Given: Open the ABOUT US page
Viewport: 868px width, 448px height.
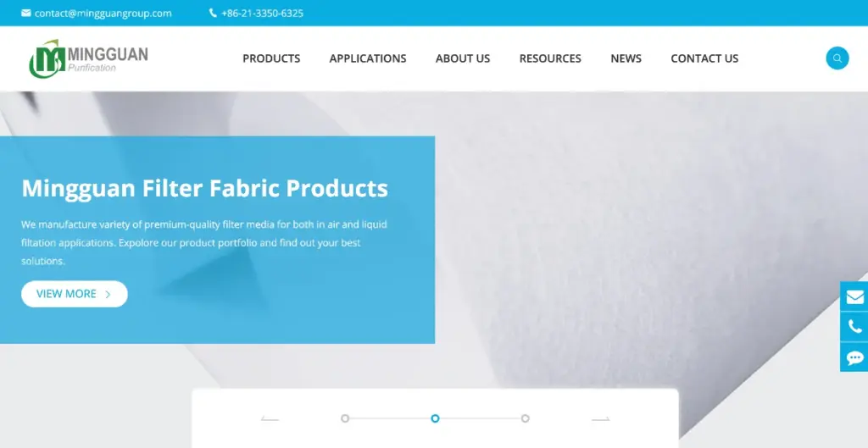Looking at the screenshot, I should (x=463, y=58).
